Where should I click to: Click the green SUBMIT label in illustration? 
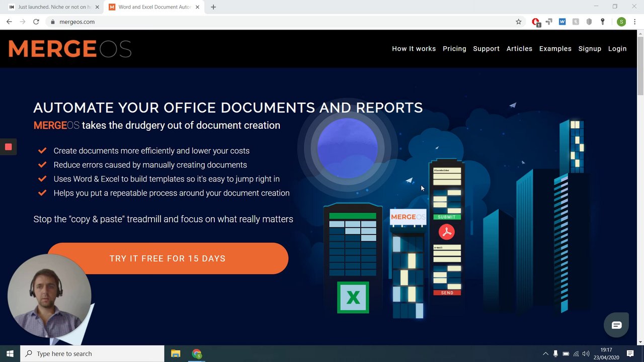[447, 217]
